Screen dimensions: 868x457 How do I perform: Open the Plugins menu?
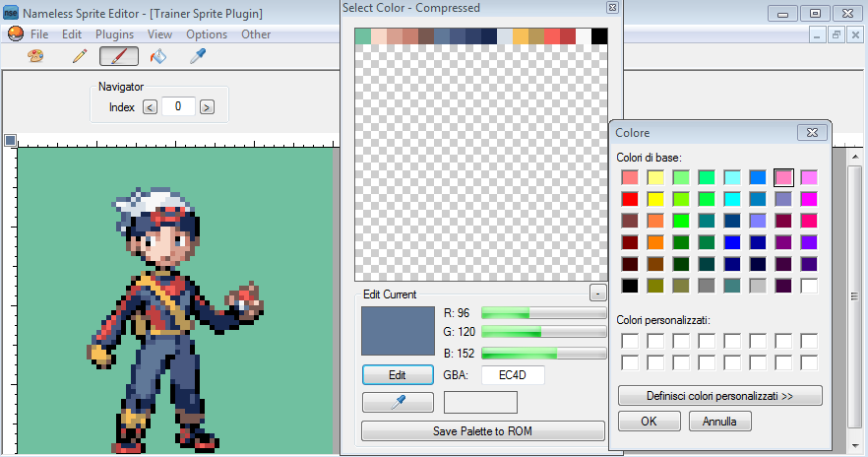coord(114,34)
